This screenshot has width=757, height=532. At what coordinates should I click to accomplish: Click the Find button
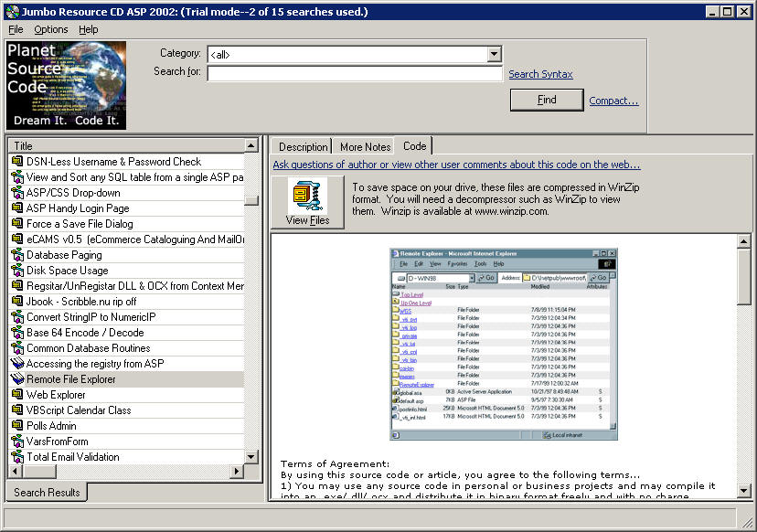coord(547,100)
